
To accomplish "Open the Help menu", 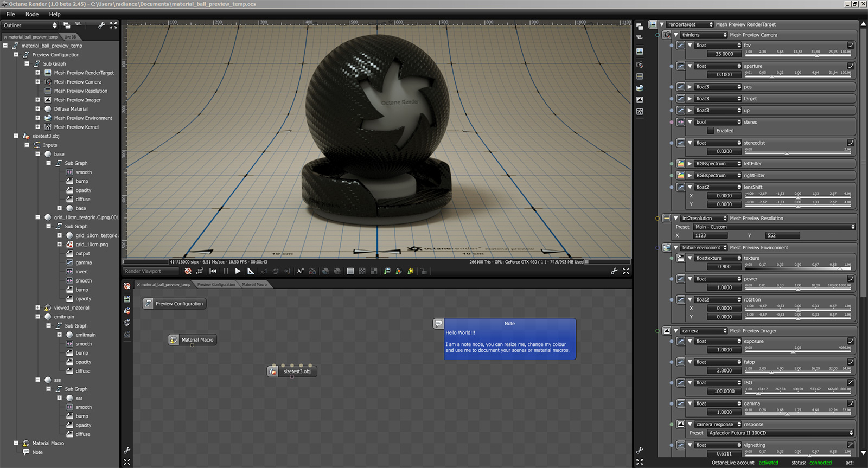I will (55, 14).
